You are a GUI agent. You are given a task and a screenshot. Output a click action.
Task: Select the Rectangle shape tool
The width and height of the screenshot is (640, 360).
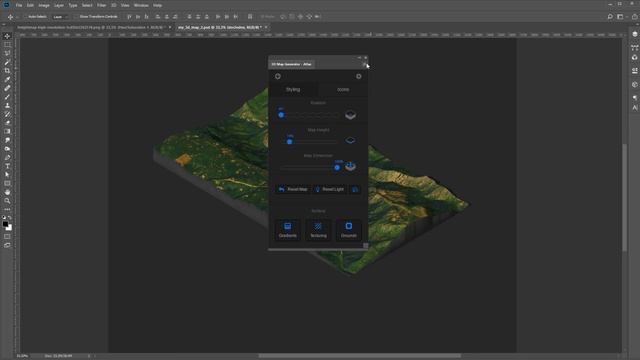click(7, 184)
